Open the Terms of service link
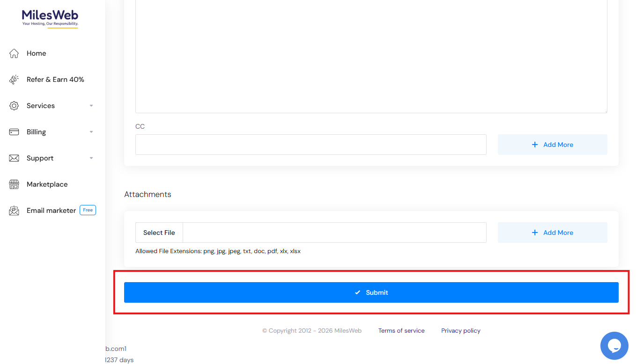 (x=401, y=331)
